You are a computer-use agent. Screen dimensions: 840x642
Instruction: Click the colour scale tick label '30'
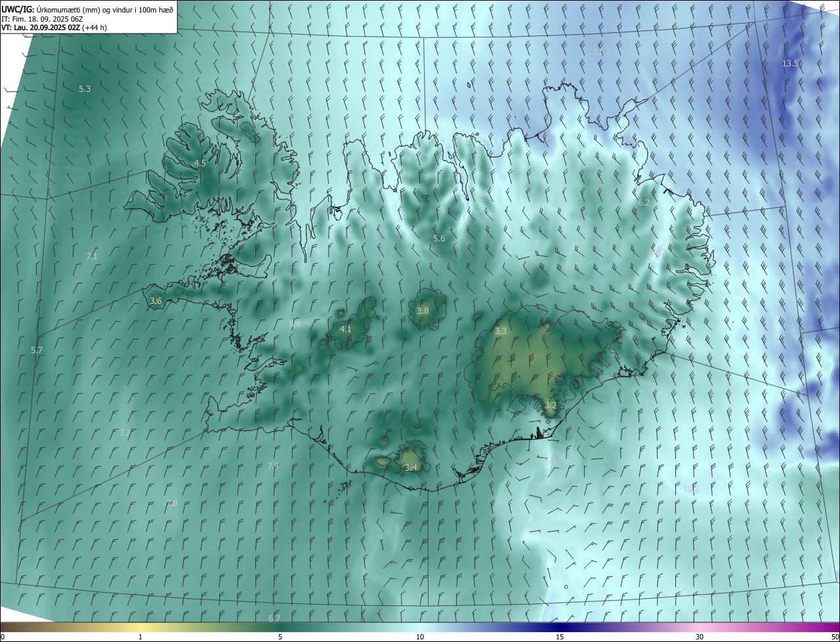coord(700,637)
